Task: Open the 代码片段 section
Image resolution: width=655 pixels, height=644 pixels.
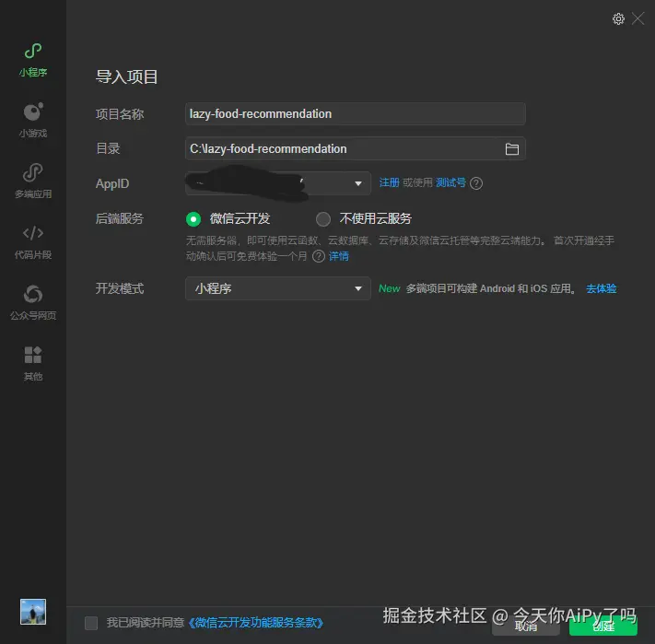Action: tap(32, 241)
